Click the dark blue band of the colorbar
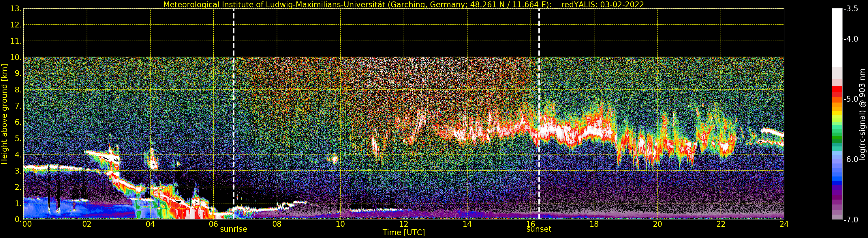 [x=837, y=183]
